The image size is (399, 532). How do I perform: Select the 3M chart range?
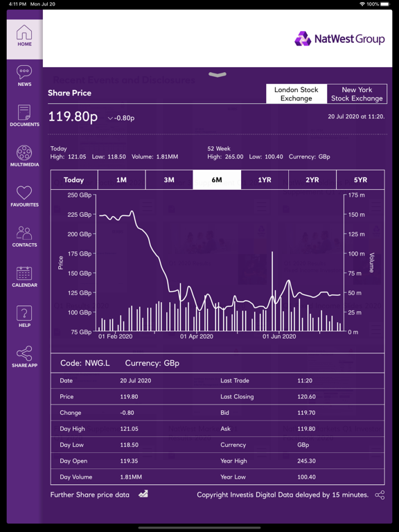[169, 180]
